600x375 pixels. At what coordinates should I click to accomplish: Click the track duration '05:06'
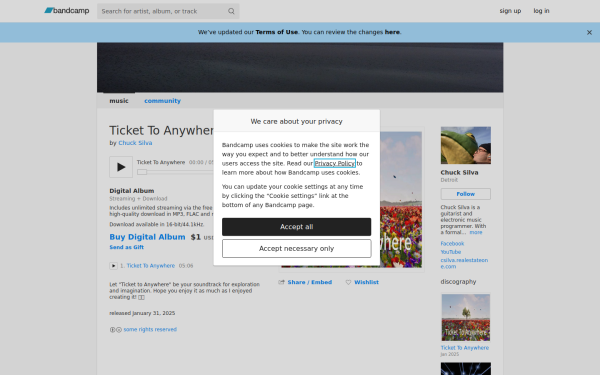pos(186,266)
